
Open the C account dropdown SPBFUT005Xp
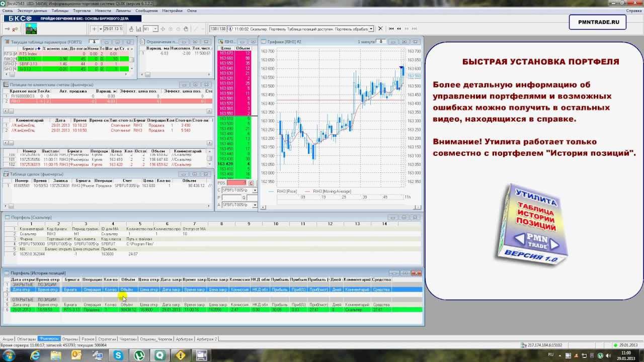255,191
